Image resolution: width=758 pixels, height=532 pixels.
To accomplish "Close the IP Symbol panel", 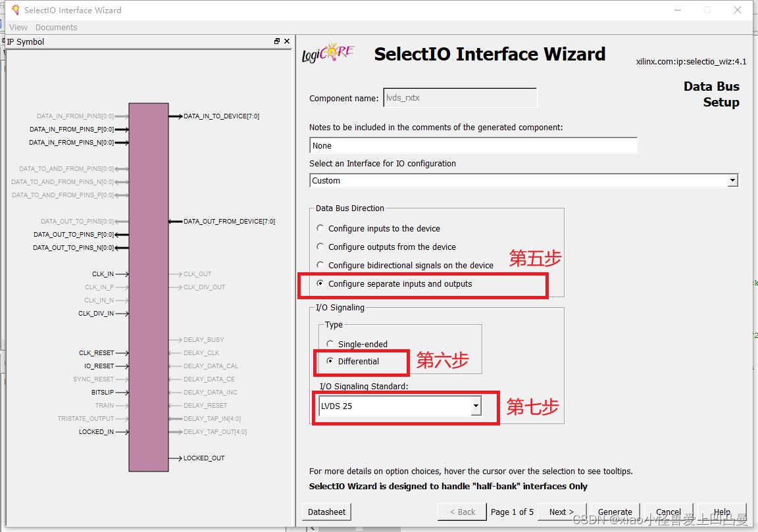I will point(286,41).
